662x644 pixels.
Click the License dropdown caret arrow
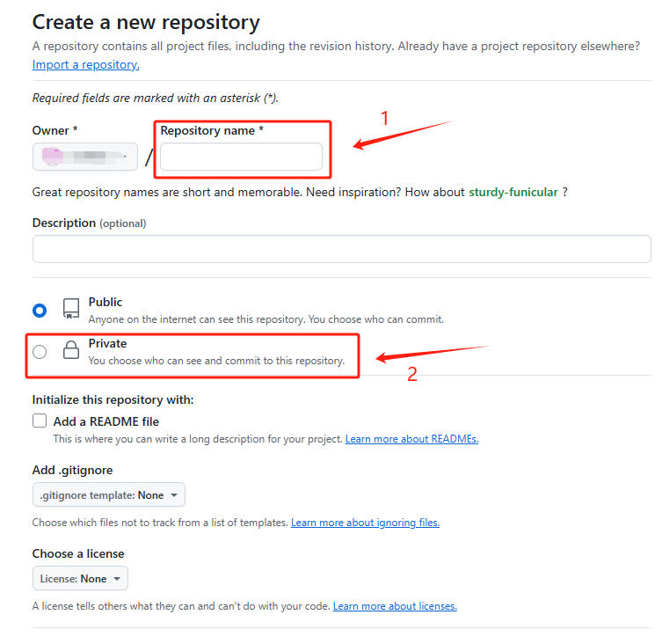pos(117,579)
